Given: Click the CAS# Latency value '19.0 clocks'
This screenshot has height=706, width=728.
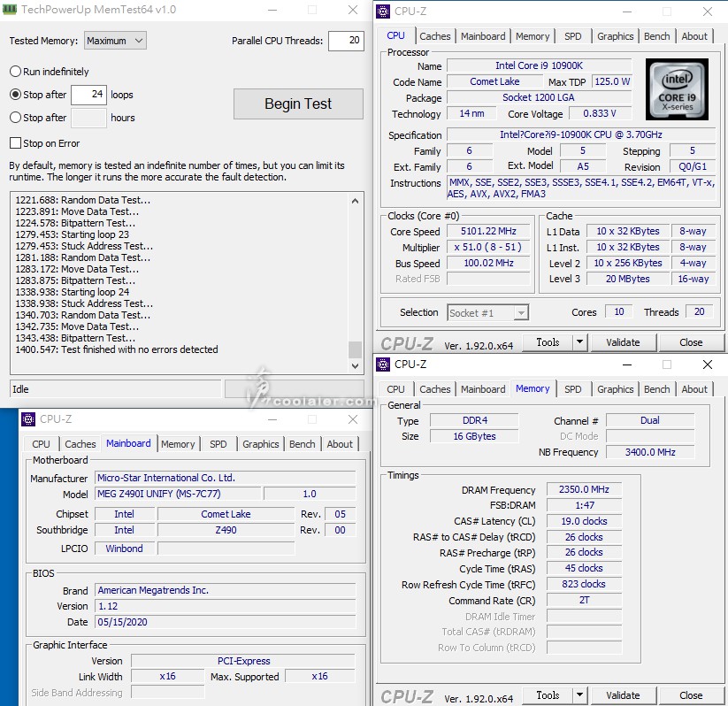Looking at the screenshot, I should pyautogui.click(x=584, y=521).
